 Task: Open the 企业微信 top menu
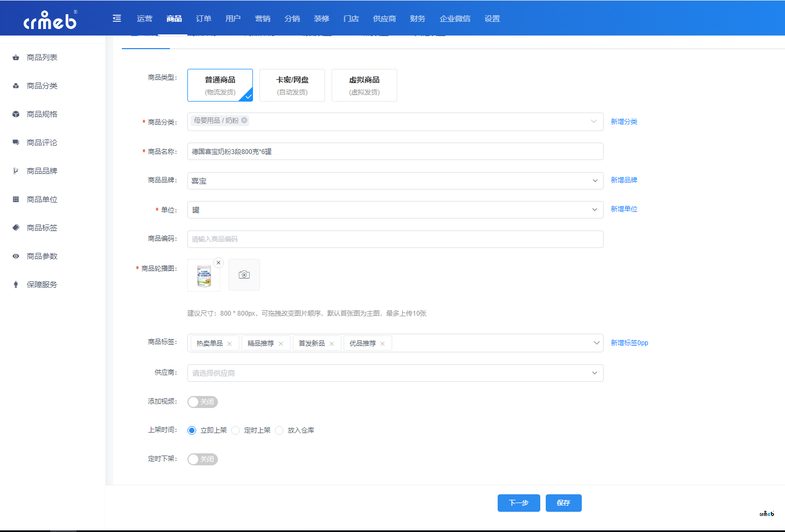(x=455, y=19)
